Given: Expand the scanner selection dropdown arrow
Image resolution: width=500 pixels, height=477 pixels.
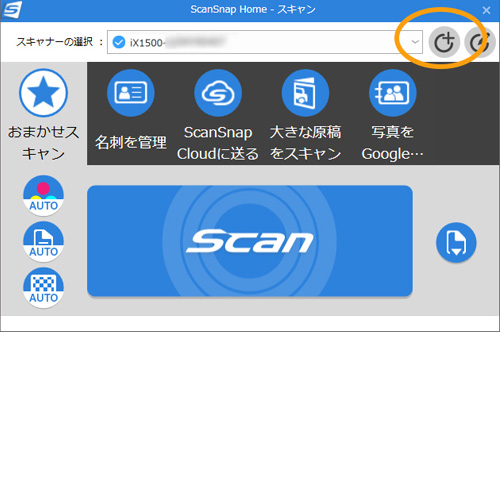Looking at the screenshot, I should pyautogui.click(x=415, y=42).
